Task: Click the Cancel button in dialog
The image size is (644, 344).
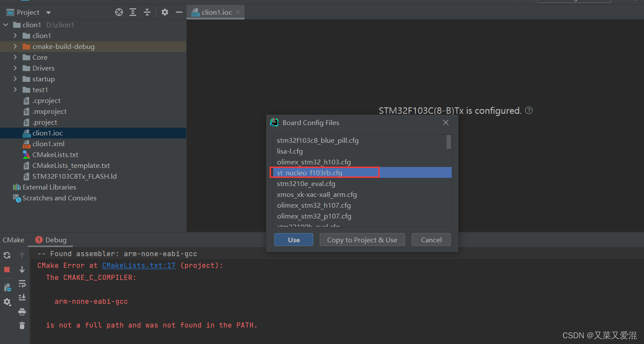Action: [x=431, y=240]
